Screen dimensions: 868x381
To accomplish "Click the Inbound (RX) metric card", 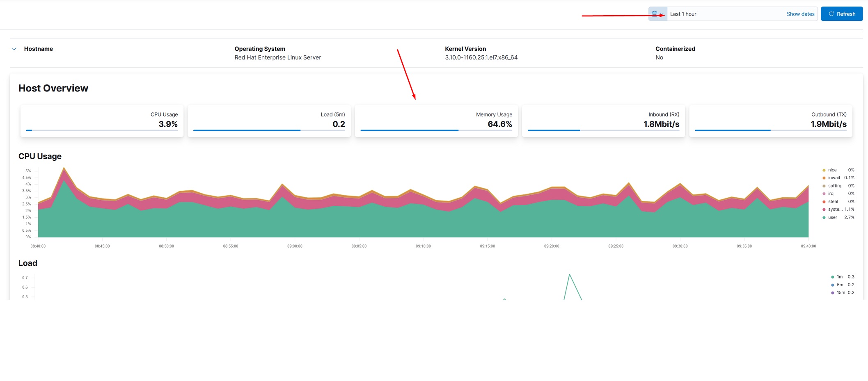I will pyautogui.click(x=603, y=121).
